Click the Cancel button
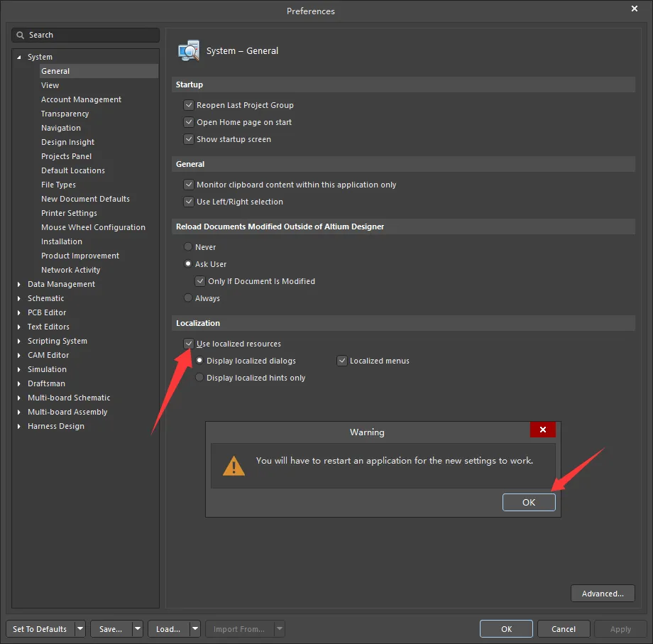Viewport: 653px width, 644px height. click(x=564, y=628)
